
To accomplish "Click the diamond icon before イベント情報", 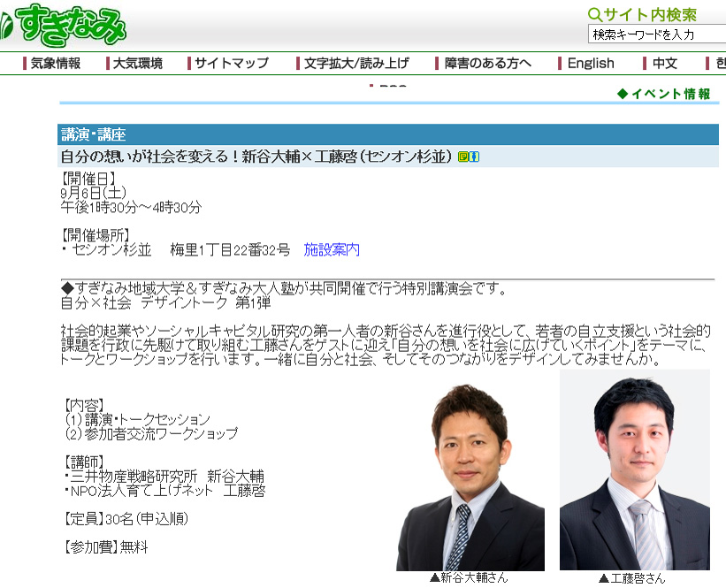I will tap(622, 94).
